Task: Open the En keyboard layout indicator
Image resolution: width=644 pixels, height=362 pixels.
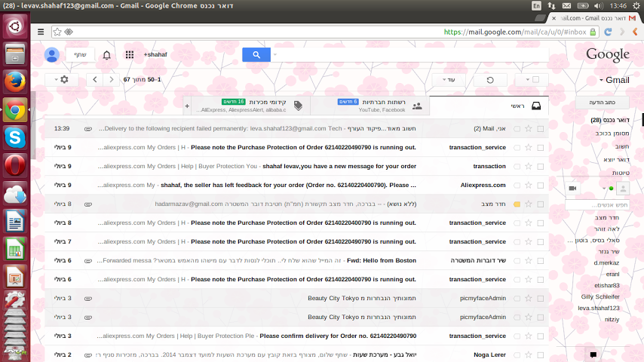Action: [536, 6]
